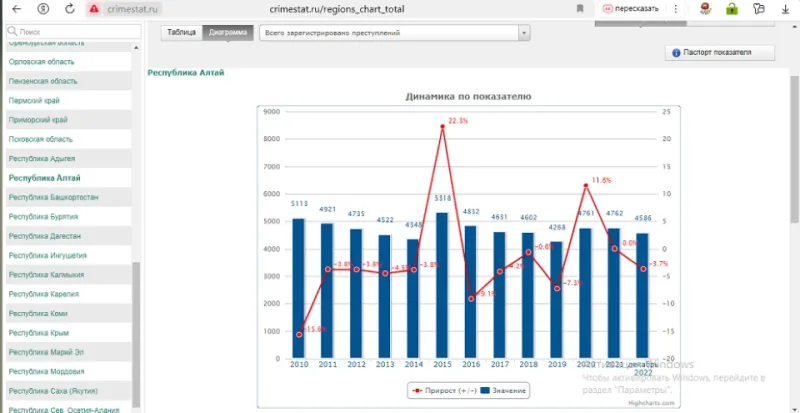Click the region list scroll-up arrow

tap(136, 48)
